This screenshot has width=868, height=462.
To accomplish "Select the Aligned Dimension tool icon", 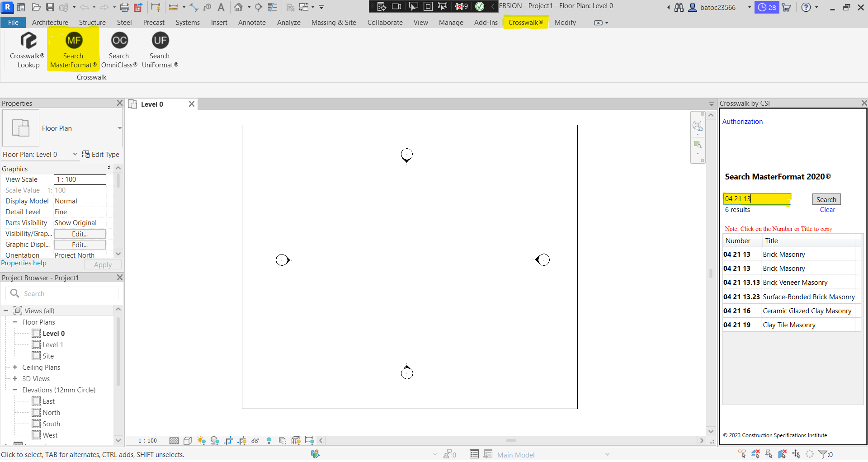I will [194, 7].
